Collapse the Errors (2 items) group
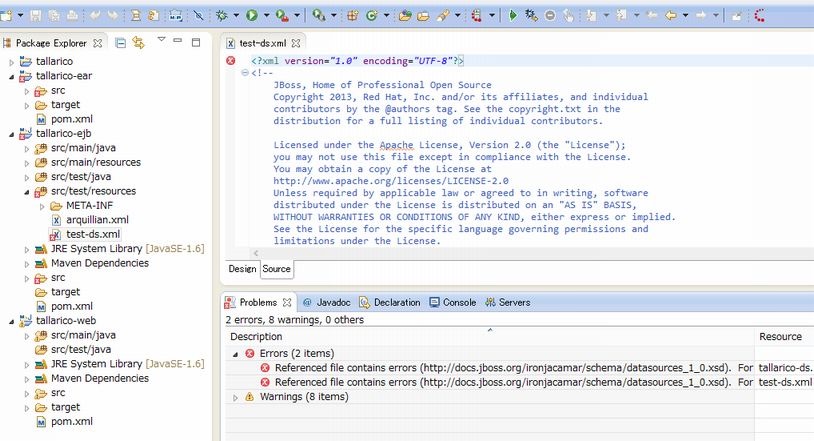 coord(236,354)
